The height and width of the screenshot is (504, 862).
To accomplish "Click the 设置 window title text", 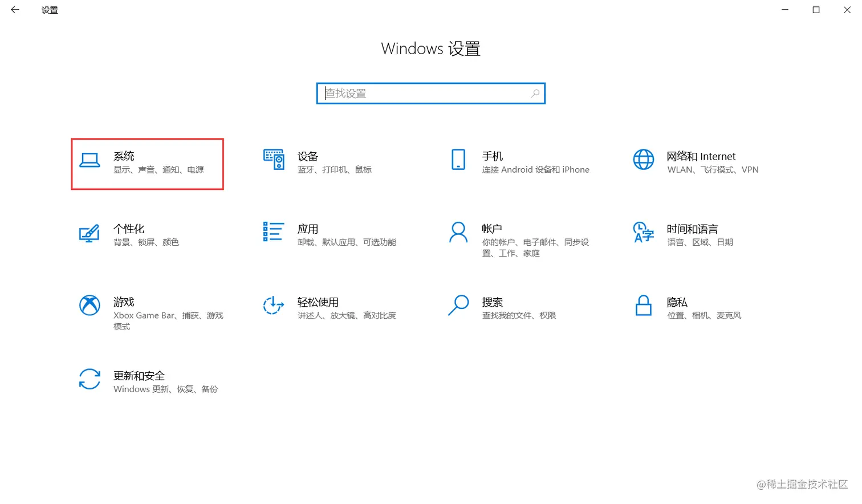I will [50, 10].
